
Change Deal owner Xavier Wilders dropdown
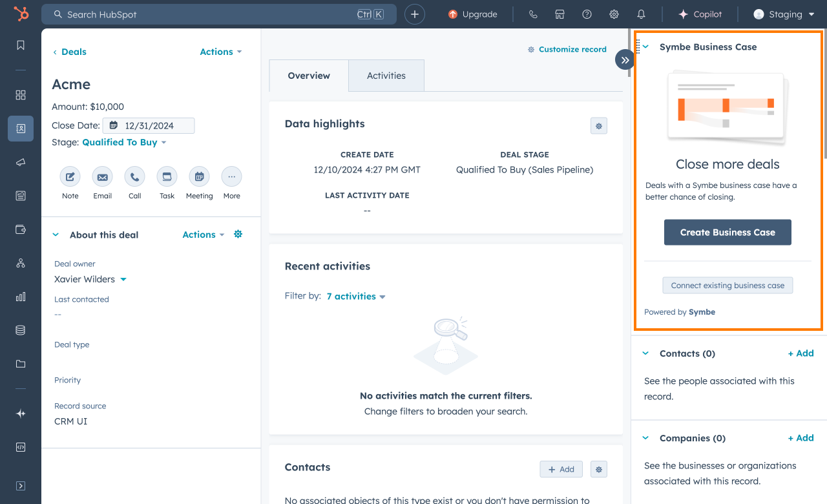[x=90, y=279]
